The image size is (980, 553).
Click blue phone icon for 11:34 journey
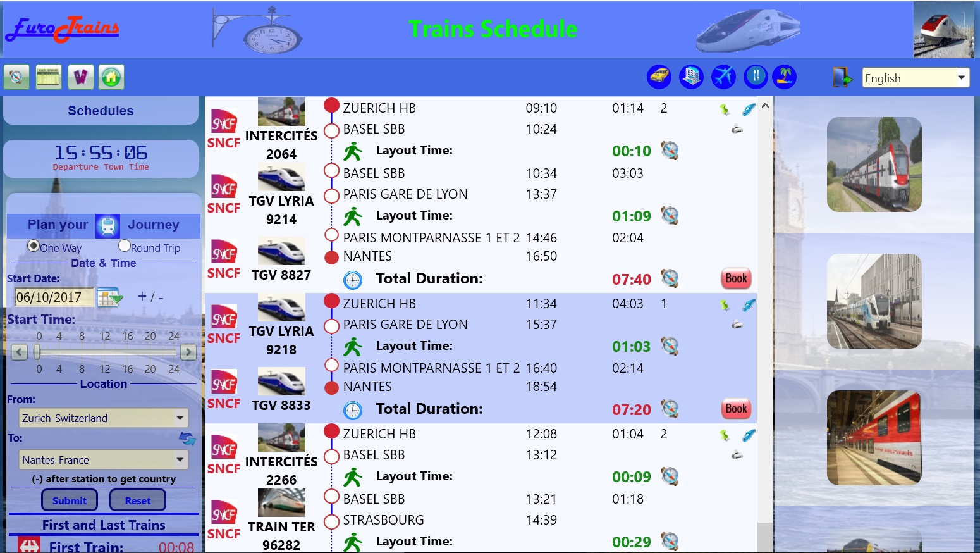click(x=749, y=306)
